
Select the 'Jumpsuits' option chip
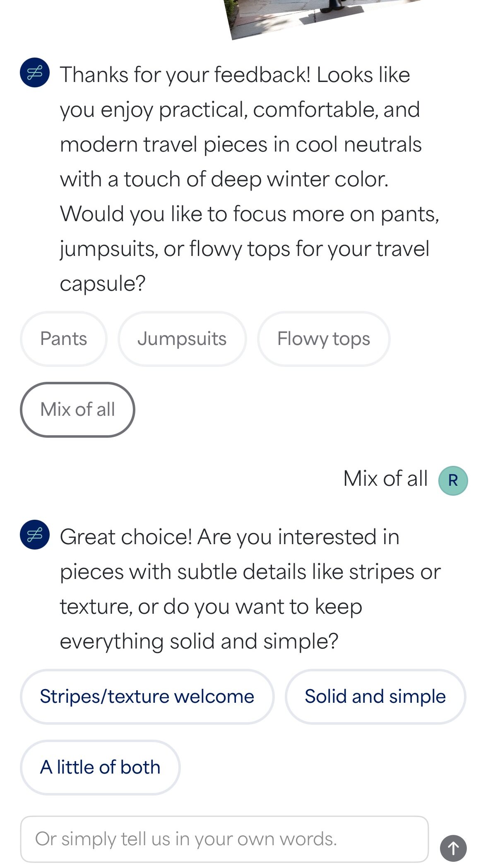pos(182,339)
